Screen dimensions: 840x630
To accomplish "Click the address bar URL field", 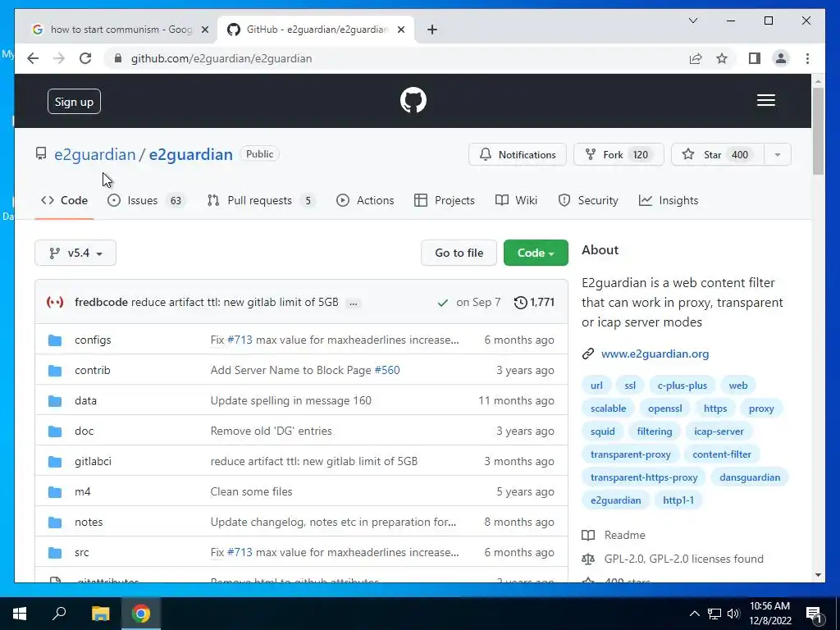I will click(x=396, y=58).
